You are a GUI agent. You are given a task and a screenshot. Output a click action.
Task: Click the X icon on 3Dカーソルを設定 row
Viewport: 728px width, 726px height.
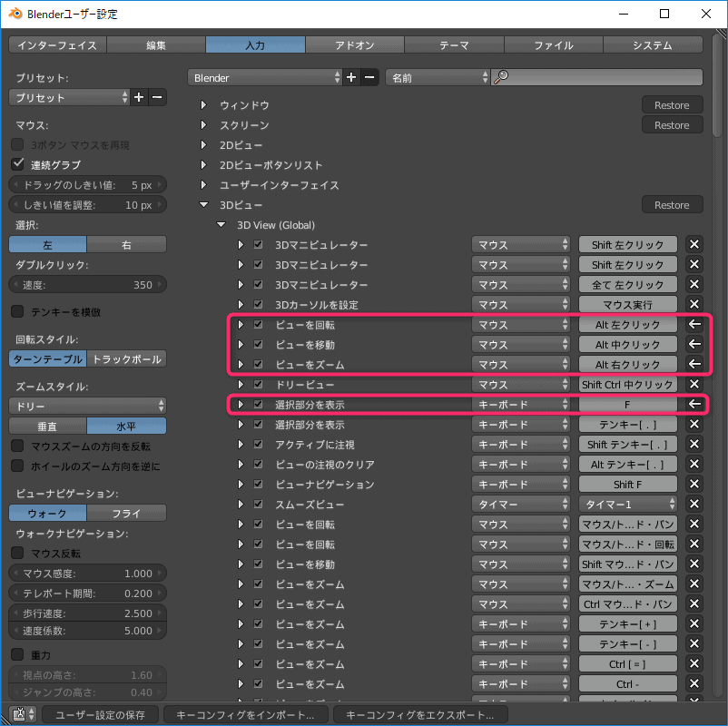coord(694,305)
